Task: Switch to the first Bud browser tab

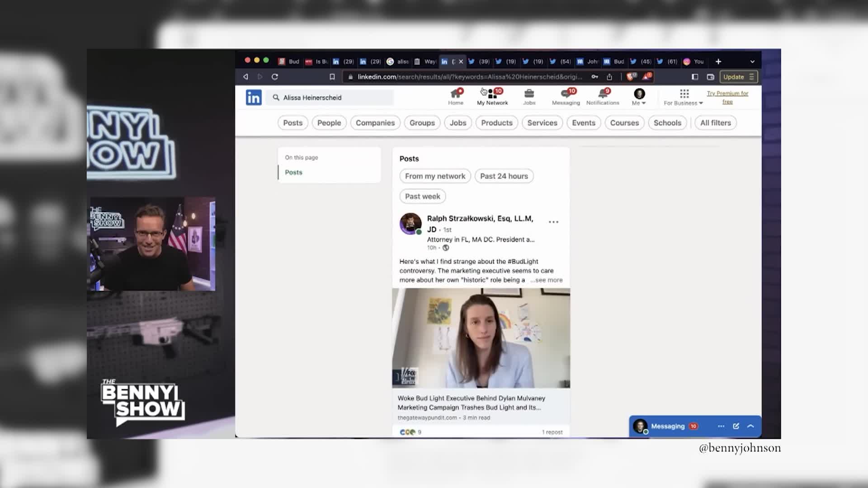Action: [289, 61]
